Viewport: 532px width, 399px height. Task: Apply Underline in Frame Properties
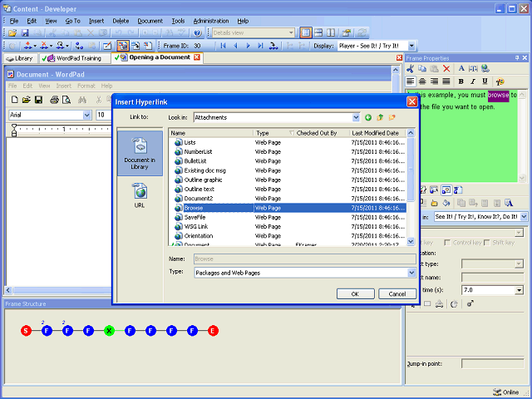click(x=484, y=81)
